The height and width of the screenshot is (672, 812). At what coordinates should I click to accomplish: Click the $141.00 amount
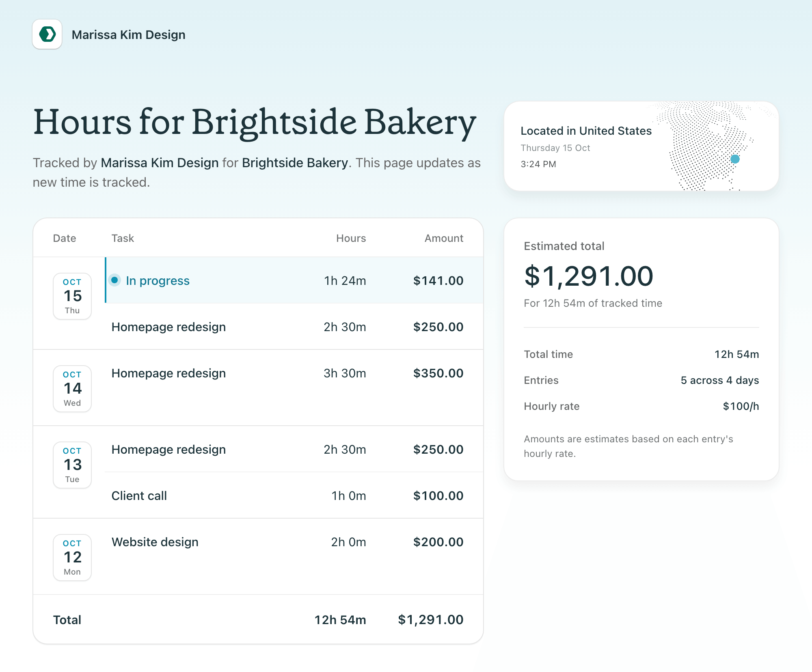(x=438, y=281)
